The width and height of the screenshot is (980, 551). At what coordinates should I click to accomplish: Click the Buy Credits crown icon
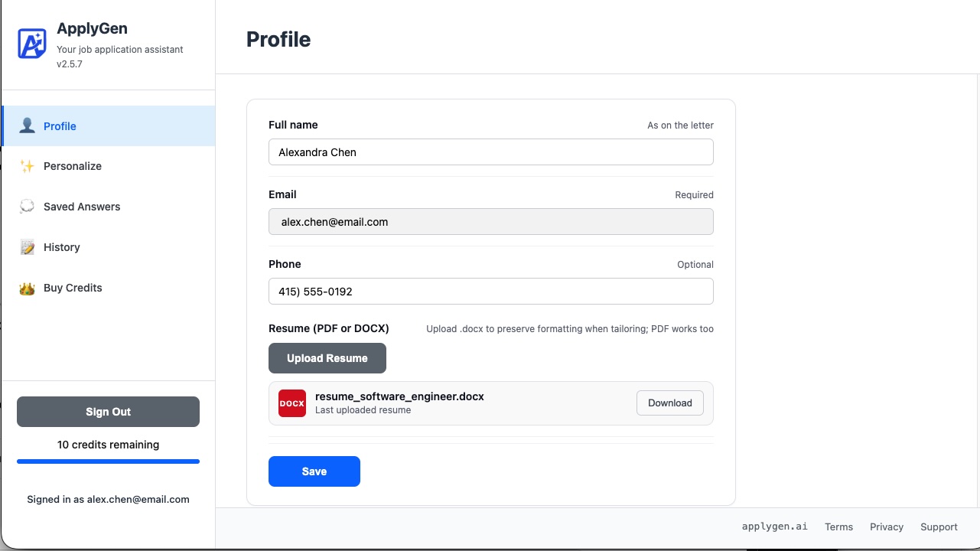pos(27,288)
